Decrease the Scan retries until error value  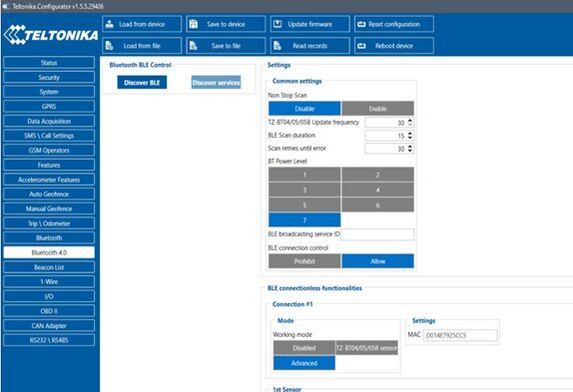pos(410,151)
